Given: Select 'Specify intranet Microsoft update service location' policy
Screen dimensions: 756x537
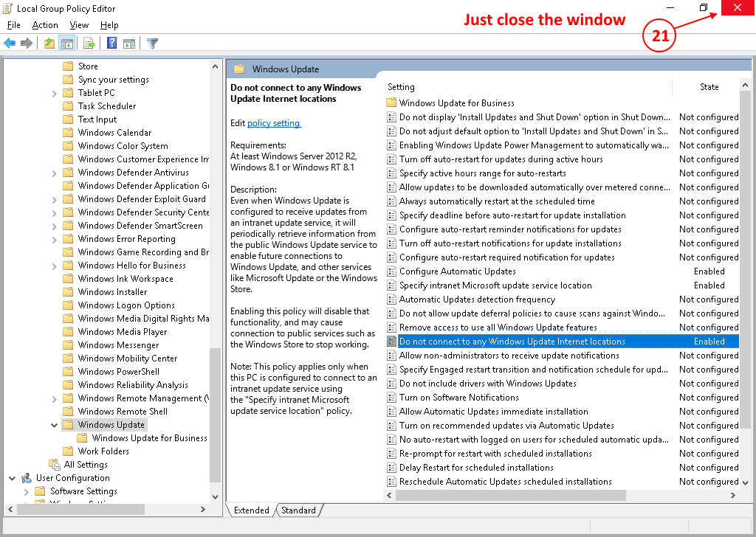Looking at the screenshot, I should [x=562, y=285].
